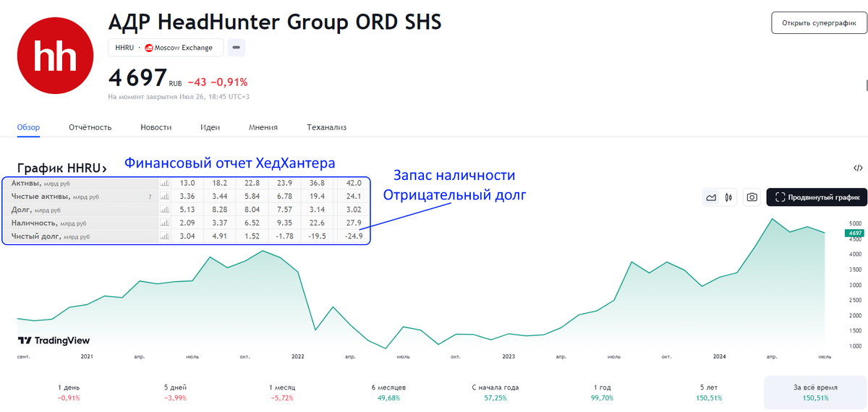This screenshot has height=412, width=868.
Task: Switch chart to candlestick style
Action: click(x=728, y=197)
